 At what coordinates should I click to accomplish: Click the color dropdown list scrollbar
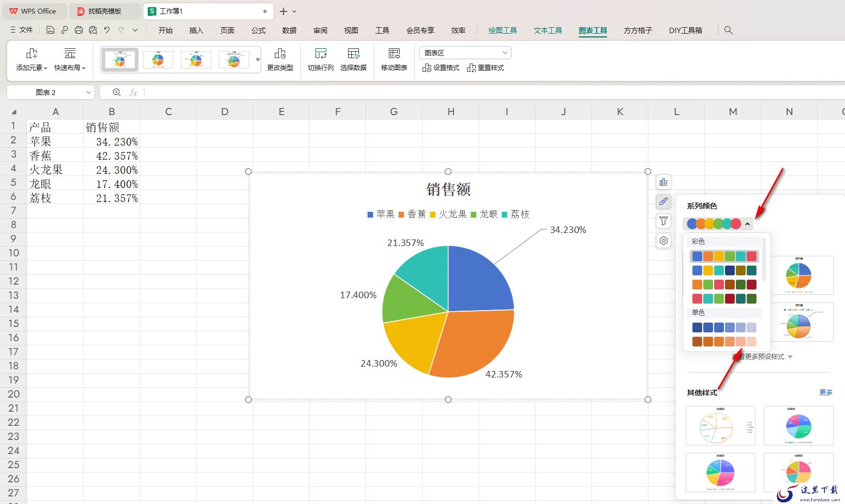point(764,259)
